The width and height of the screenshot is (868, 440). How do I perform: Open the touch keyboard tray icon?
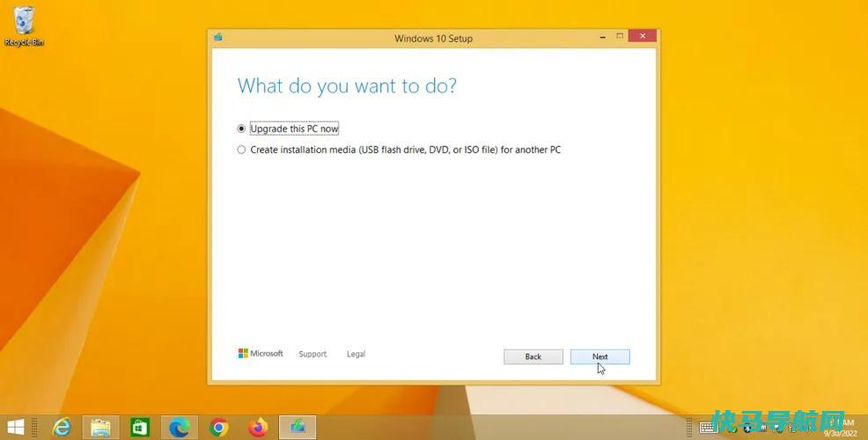[x=709, y=428]
